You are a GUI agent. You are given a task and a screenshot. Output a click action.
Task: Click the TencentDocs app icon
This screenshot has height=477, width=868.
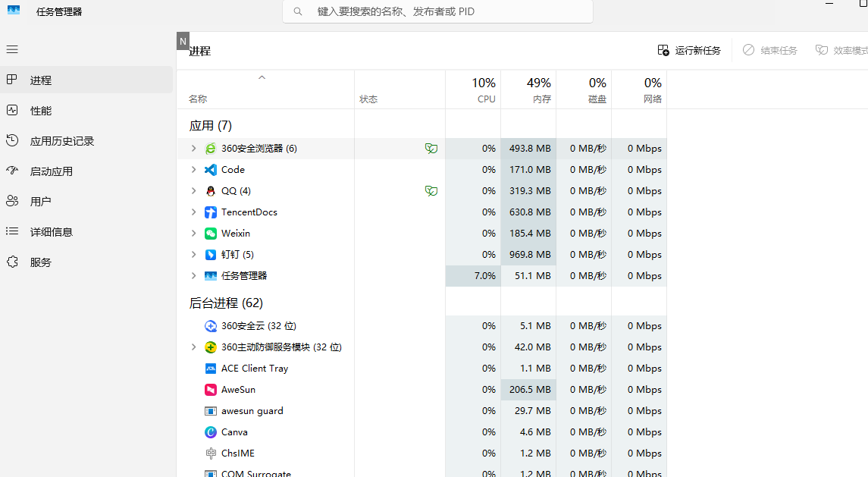coord(211,212)
